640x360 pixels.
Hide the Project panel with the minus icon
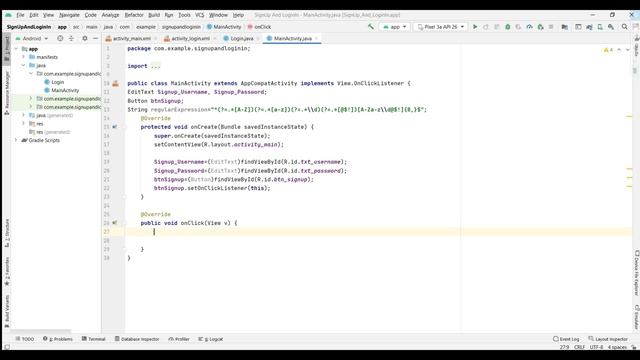click(96, 38)
